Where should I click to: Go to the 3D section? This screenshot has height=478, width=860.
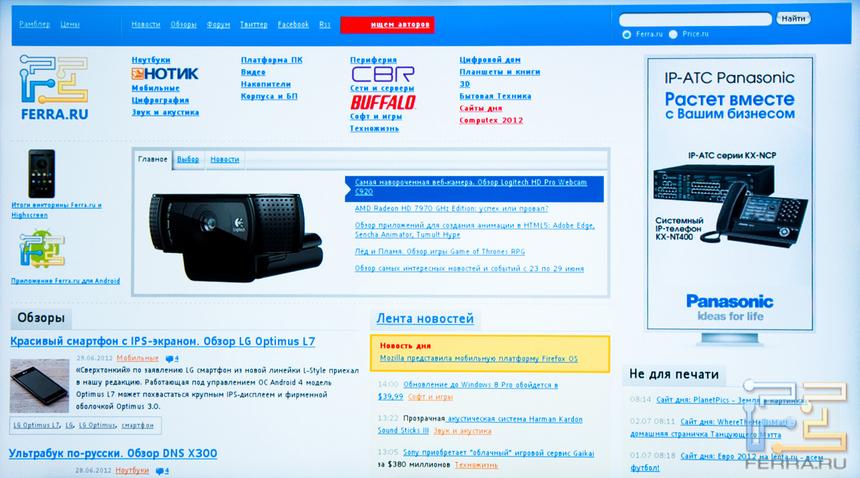(x=465, y=84)
